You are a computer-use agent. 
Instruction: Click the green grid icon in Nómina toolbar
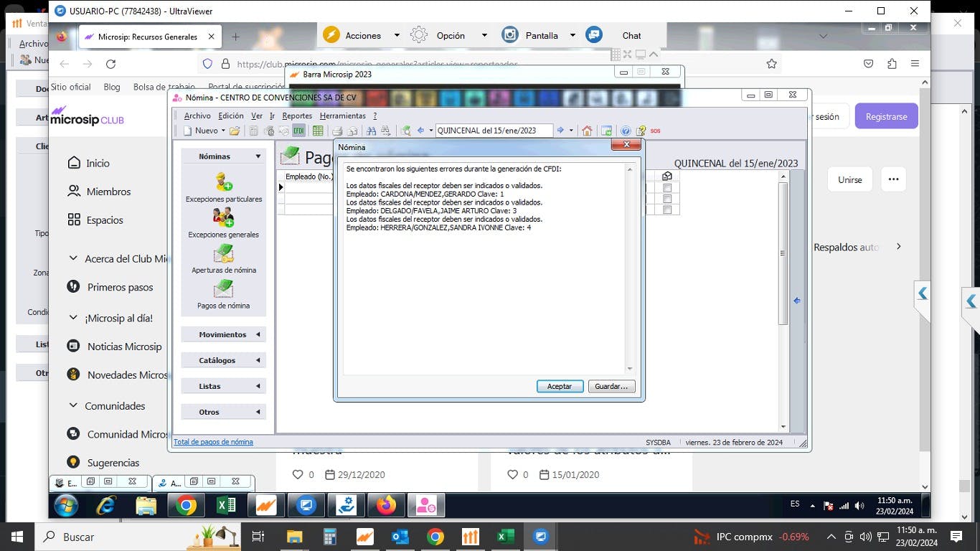click(x=317, y=131)
